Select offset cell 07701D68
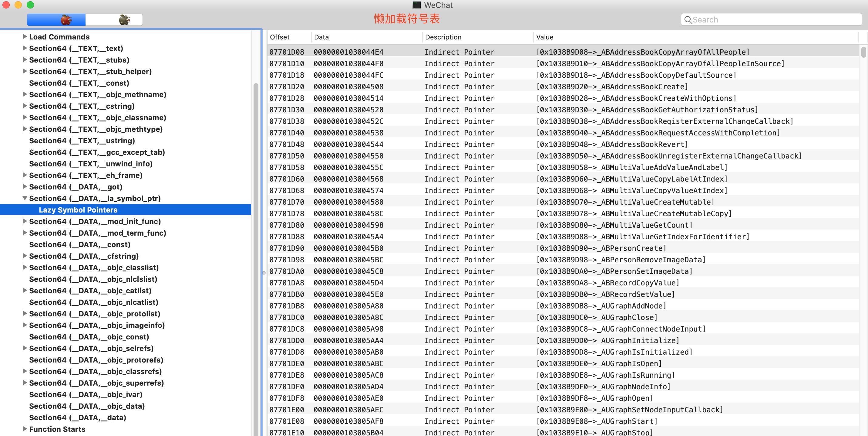This screenshot has width=868, height=436. (x=287, y=190)
